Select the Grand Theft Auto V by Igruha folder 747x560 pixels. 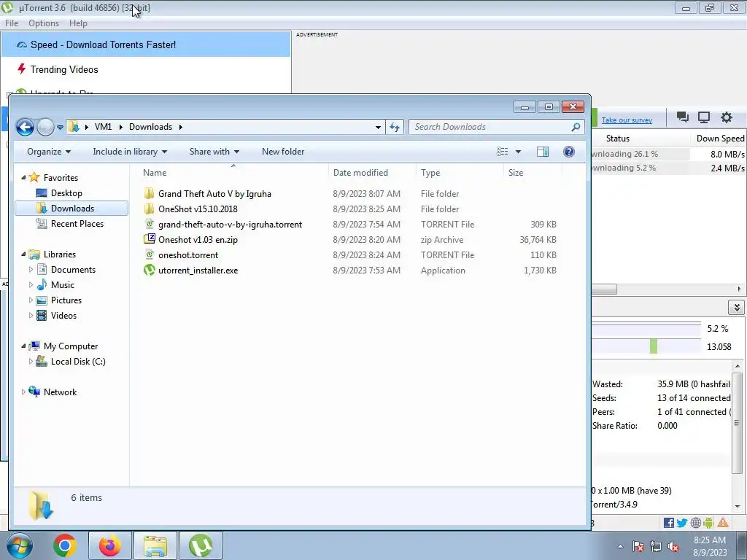[214, 194]
